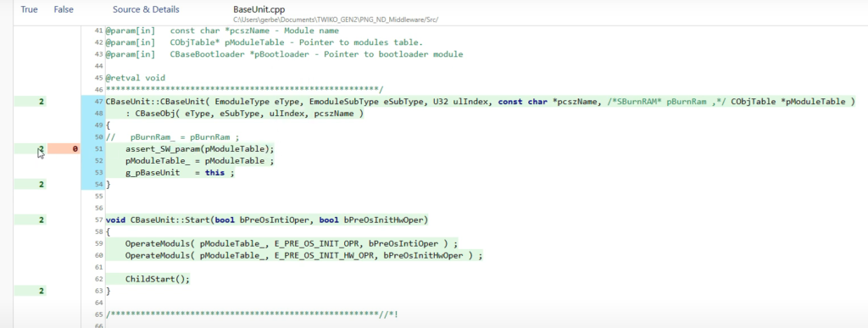Click the file path under BaseUnit.cpp
This screenshot has height=328, width=868.
tap(336, 19)
